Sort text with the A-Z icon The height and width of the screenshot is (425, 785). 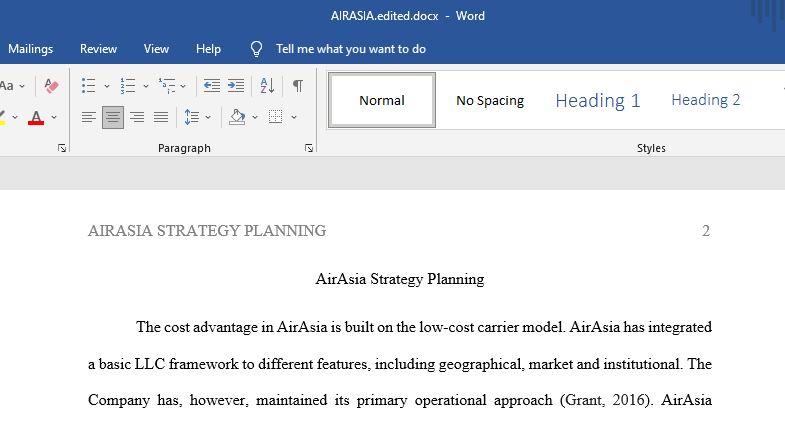[267, 86]
